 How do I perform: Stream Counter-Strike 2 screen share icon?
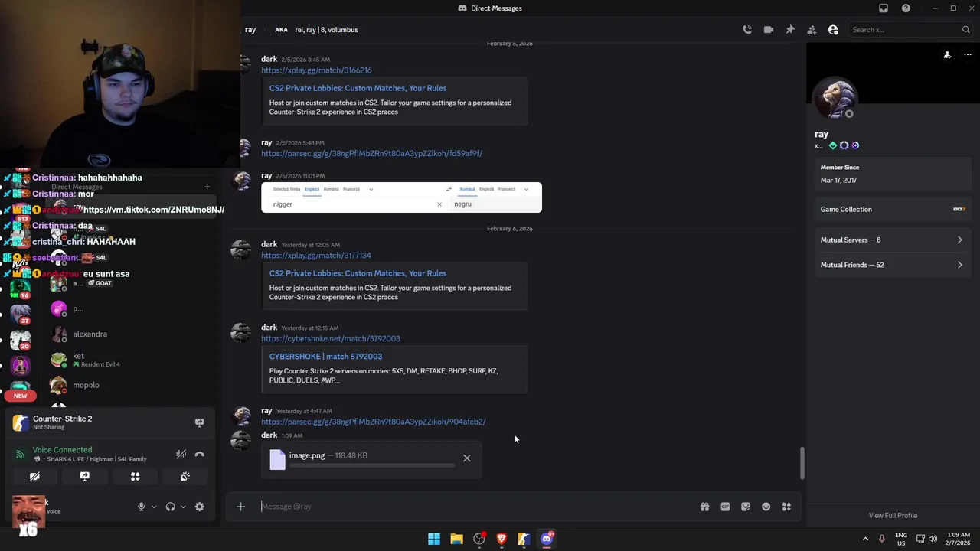pos(199,422)
